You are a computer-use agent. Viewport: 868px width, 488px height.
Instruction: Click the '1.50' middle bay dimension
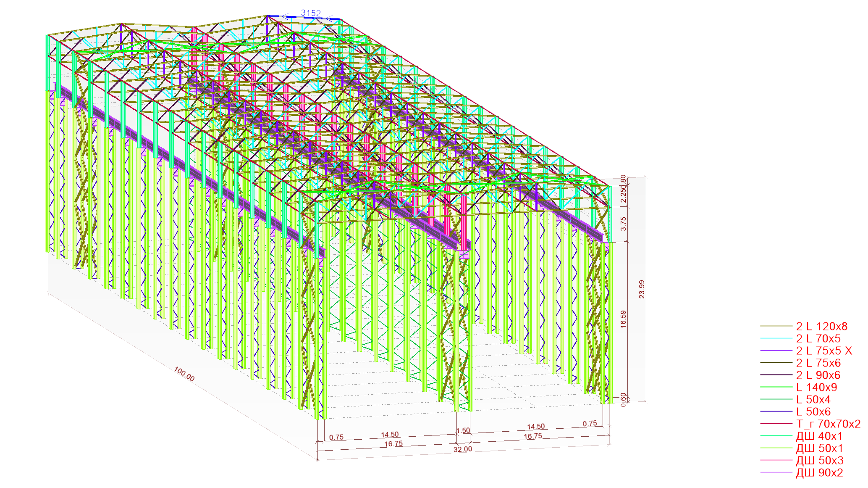pyautogui.click(x=463, y=430)
